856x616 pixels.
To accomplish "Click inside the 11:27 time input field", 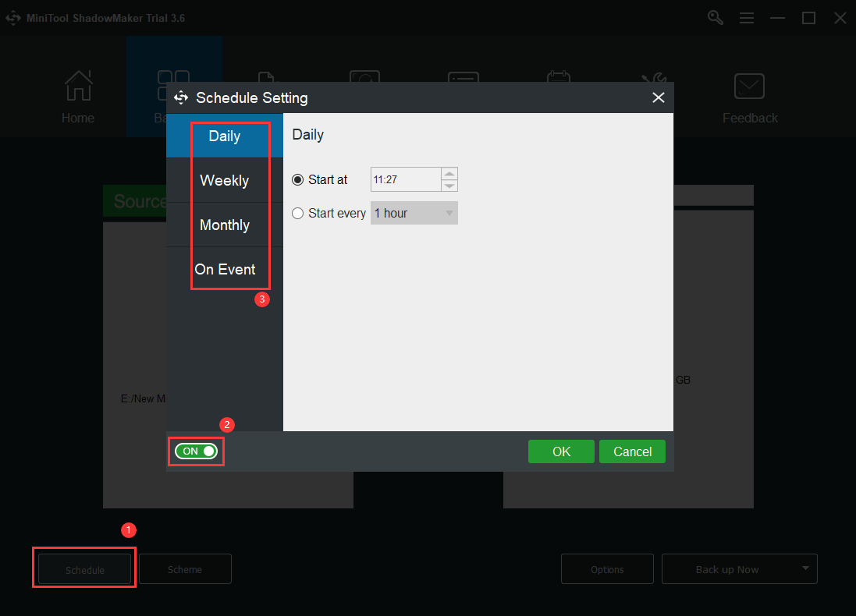I will coord(406,179).
